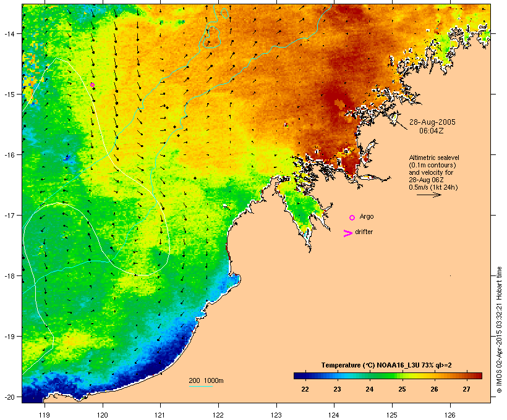The image size is (507, 420).
Task: Click the longitude label 121
Action: tap(160, 415)
